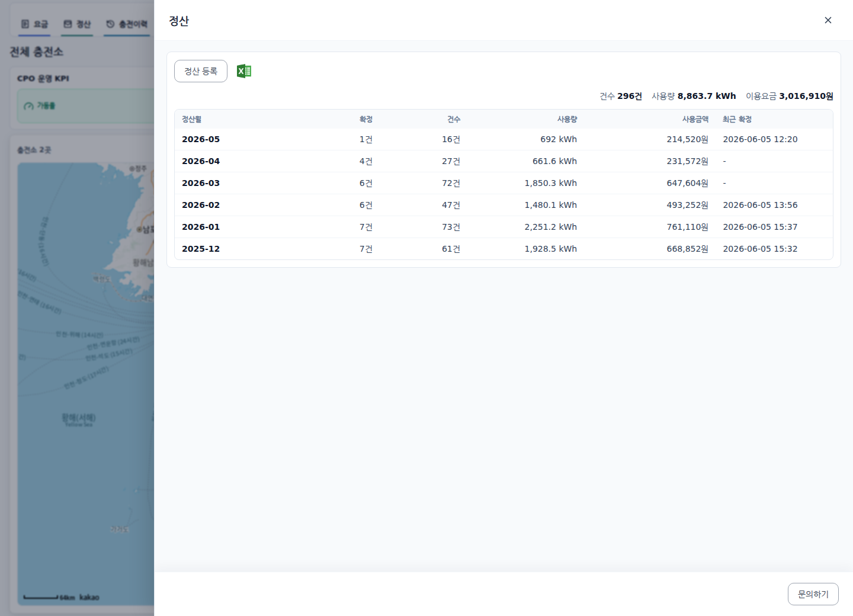Click the total 건수 296건 summary
Screen dimensions: 853x616
[x=621, y=96]
